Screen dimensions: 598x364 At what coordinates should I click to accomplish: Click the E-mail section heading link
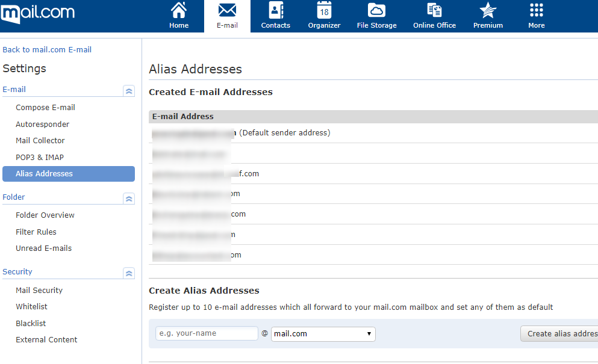point(14,90)
